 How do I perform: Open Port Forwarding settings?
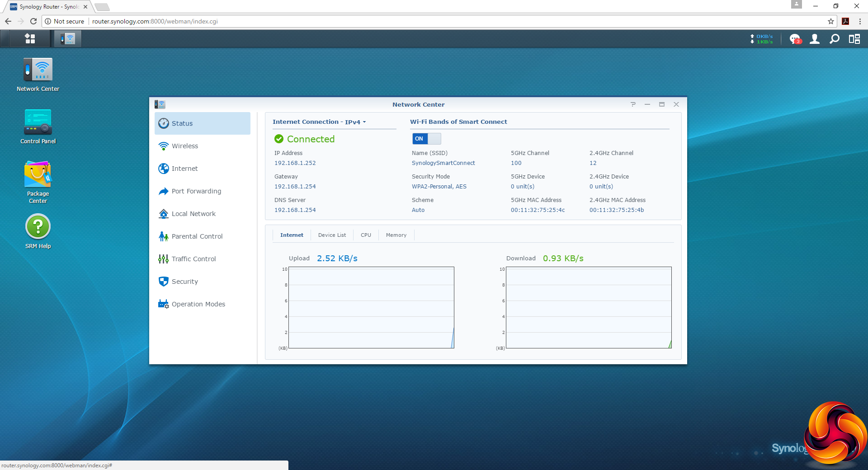(196, 191)
